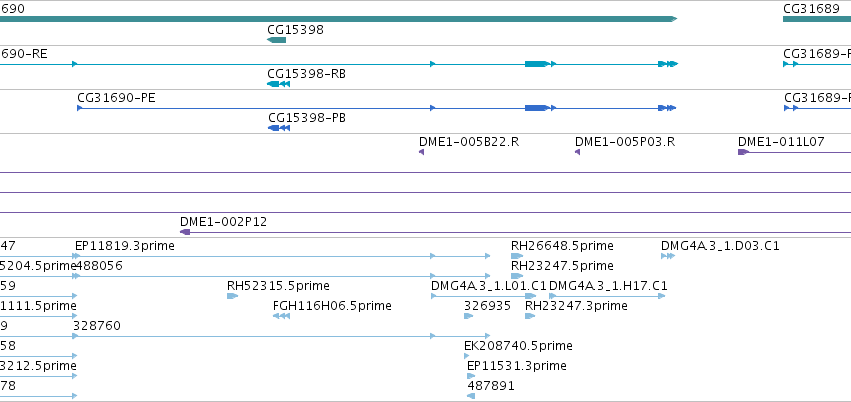This screenshot has height=402, width=851.
Task: Click the 326935 label
Action: (x=487, y=306)
